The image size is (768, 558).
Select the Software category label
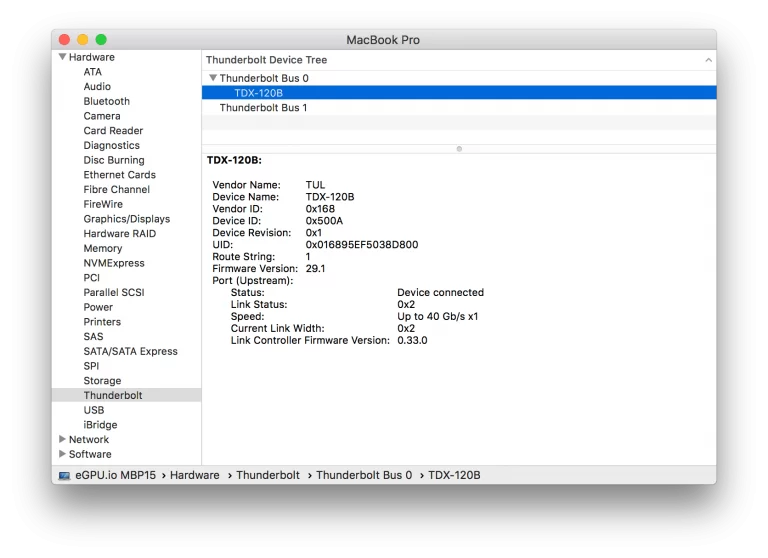coord(90,454)
